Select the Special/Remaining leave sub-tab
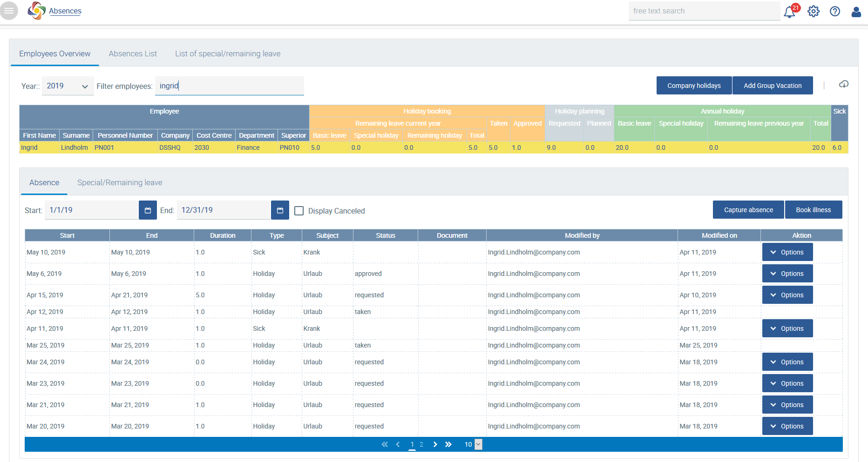Image resolution: width=868 pixels, height=462 pixels. pos(120,182)
